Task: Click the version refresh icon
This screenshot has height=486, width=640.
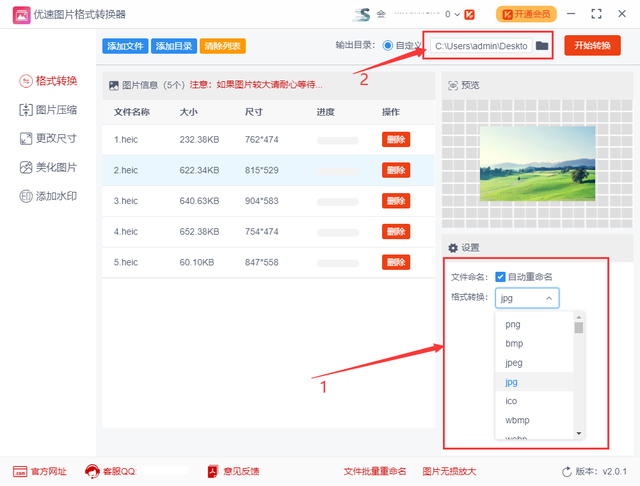Action: click(x=567, y=472)
